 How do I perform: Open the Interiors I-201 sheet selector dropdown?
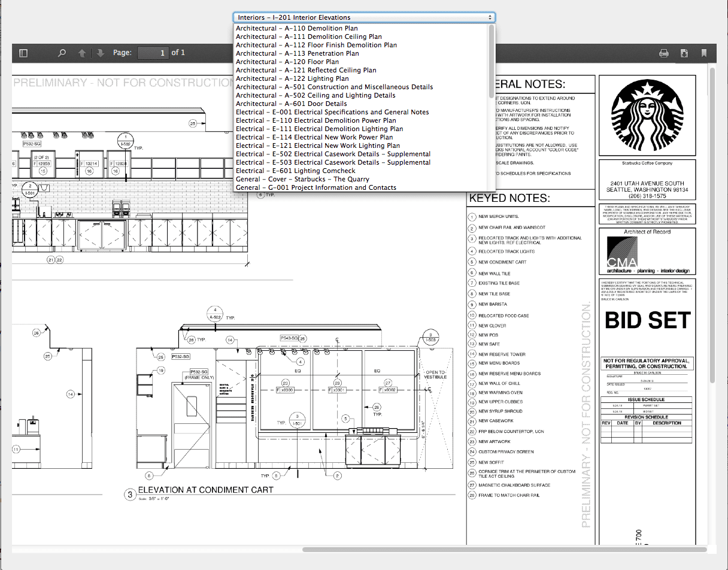[364, 17]
